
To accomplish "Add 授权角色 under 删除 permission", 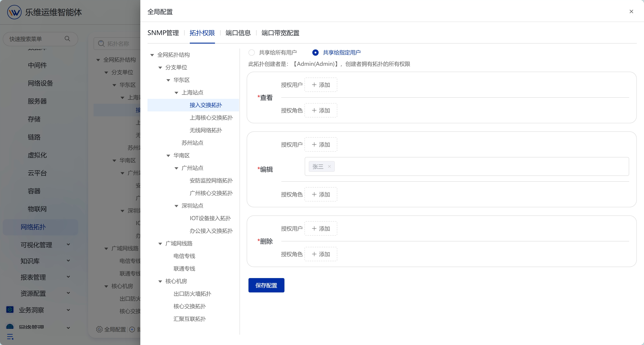I will click(321, 254).
